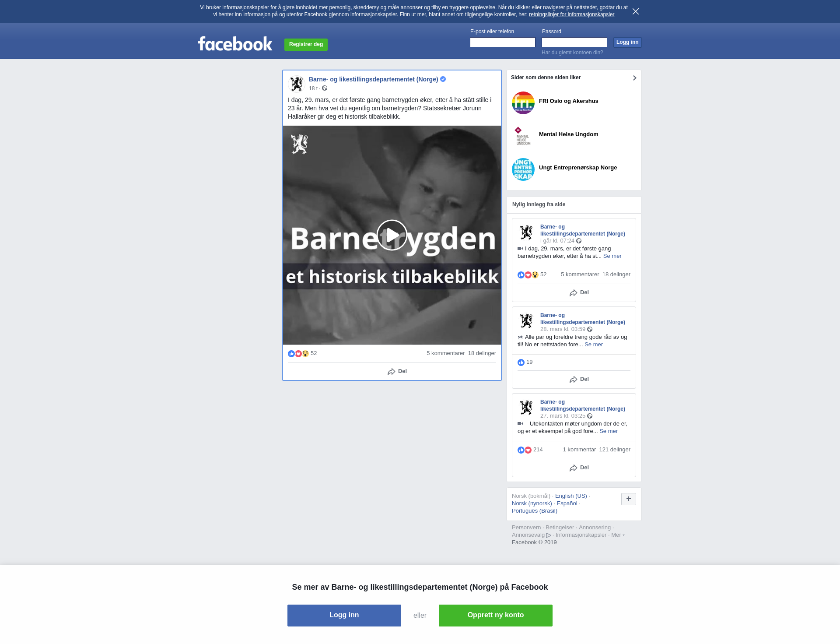Click the Logg inn button in header

(627, 42)
